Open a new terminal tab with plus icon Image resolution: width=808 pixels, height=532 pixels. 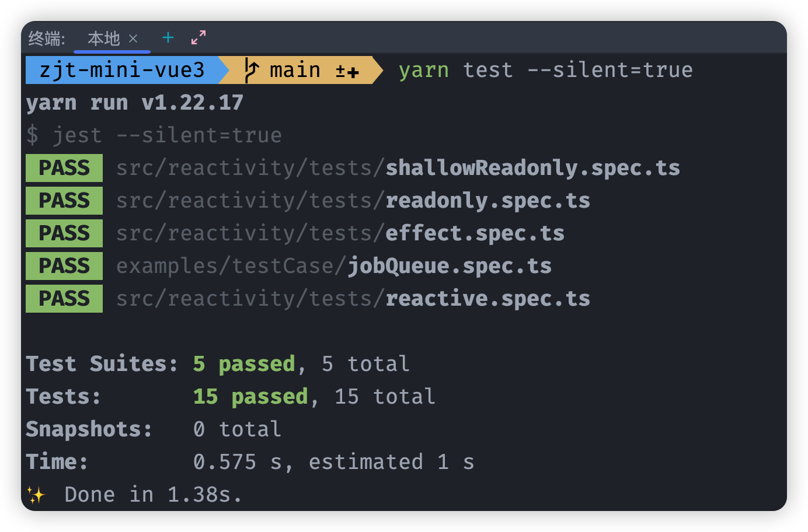point(168,38)
